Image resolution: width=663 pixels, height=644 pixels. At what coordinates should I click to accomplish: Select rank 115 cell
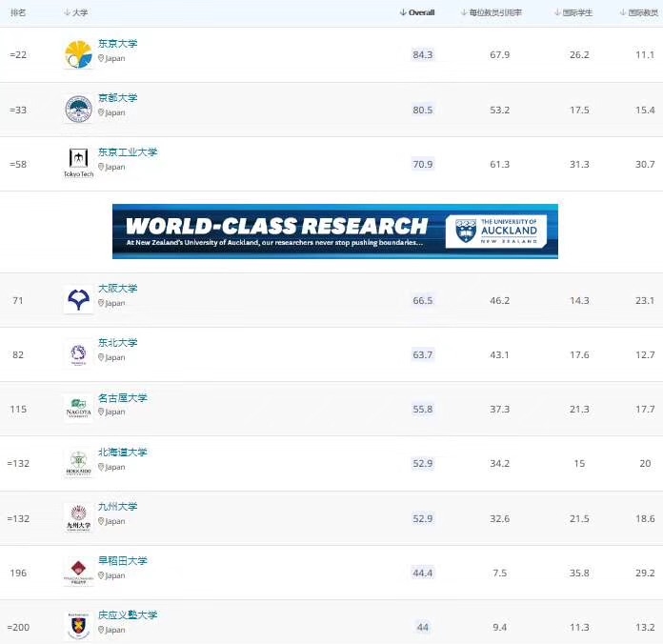[x=18, y=410]
